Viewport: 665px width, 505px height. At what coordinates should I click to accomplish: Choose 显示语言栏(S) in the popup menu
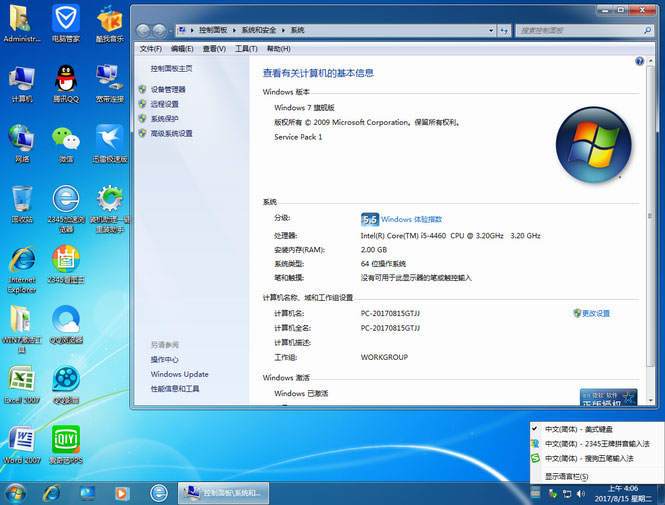coord(567,477)
